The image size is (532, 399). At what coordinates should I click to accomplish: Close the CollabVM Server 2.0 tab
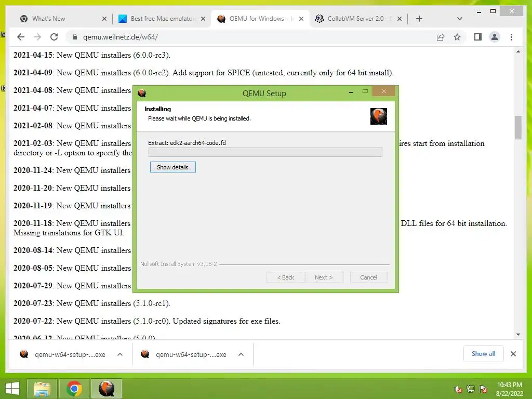(400, 19)
